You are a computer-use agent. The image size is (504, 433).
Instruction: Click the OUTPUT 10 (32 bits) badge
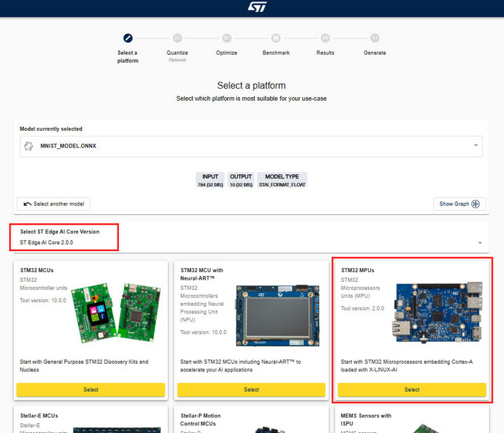click(241, 180)
